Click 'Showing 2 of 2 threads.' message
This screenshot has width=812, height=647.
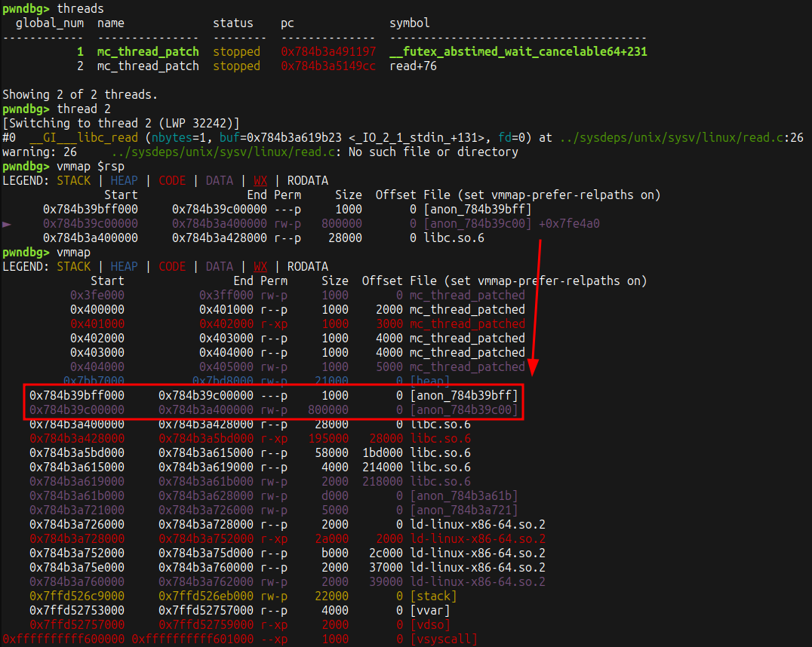coord(81,95)
